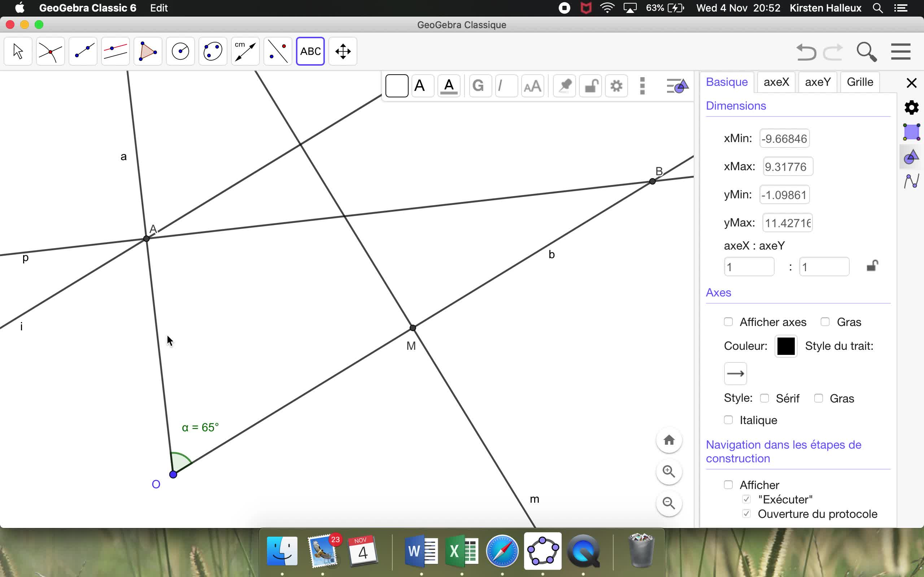Click the Move Graphics View tool
Screen dimensions: 924x577
pyautogui.click(x=343, y=51)
